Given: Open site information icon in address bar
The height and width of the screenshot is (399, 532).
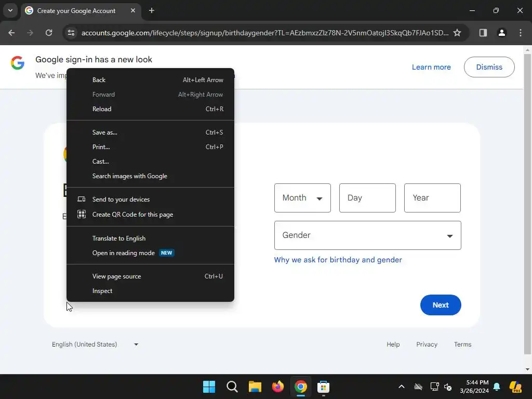Looking at the screenshot, I should coord(71,33).
